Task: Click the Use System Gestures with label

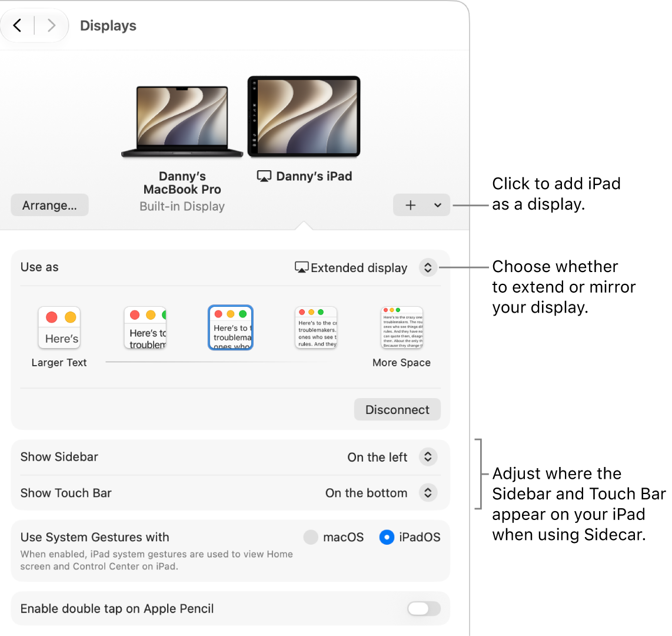Action: pyautogui.click(x=95, y=537)
